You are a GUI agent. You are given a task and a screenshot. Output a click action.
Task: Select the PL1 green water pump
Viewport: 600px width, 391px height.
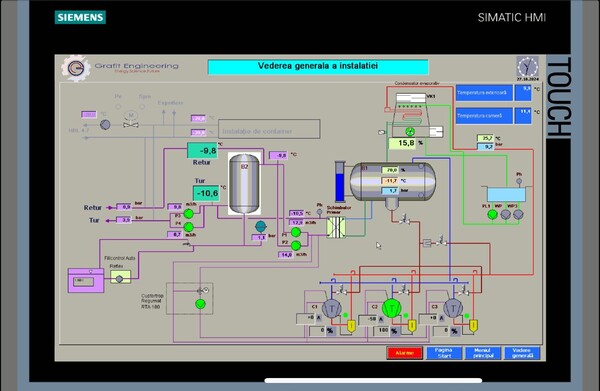point(492,215)
